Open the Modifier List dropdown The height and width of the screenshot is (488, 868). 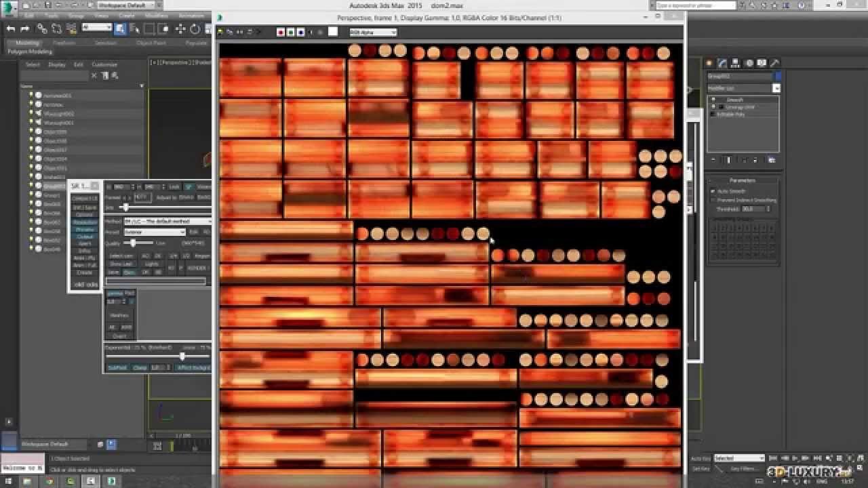click(776, 88)
